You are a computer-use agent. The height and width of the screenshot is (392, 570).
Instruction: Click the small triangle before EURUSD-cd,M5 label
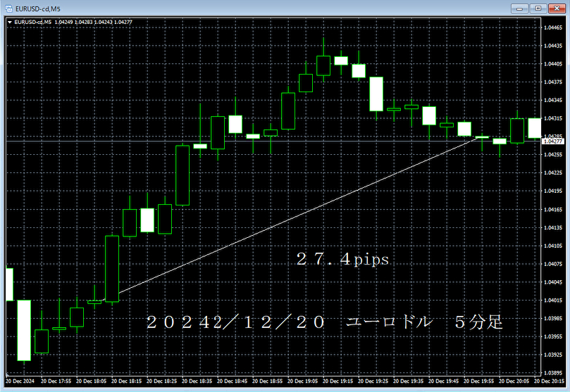click(9, 22)
